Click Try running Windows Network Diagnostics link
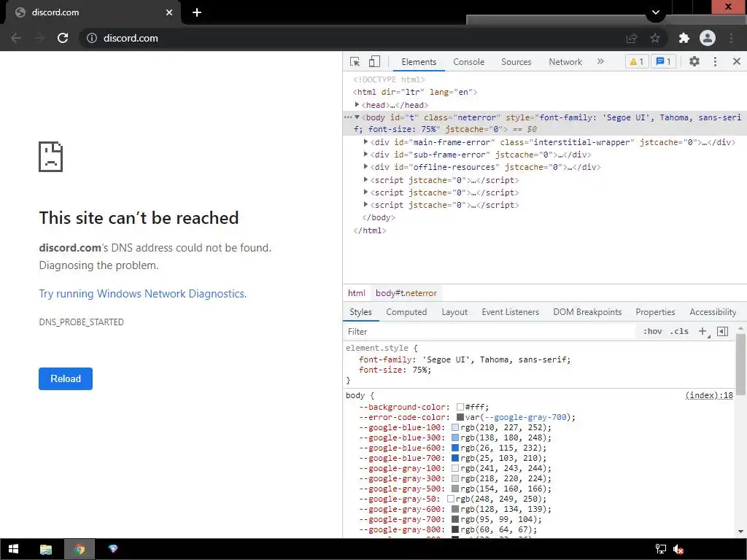747x560 pixels. [x=142, y=293]
